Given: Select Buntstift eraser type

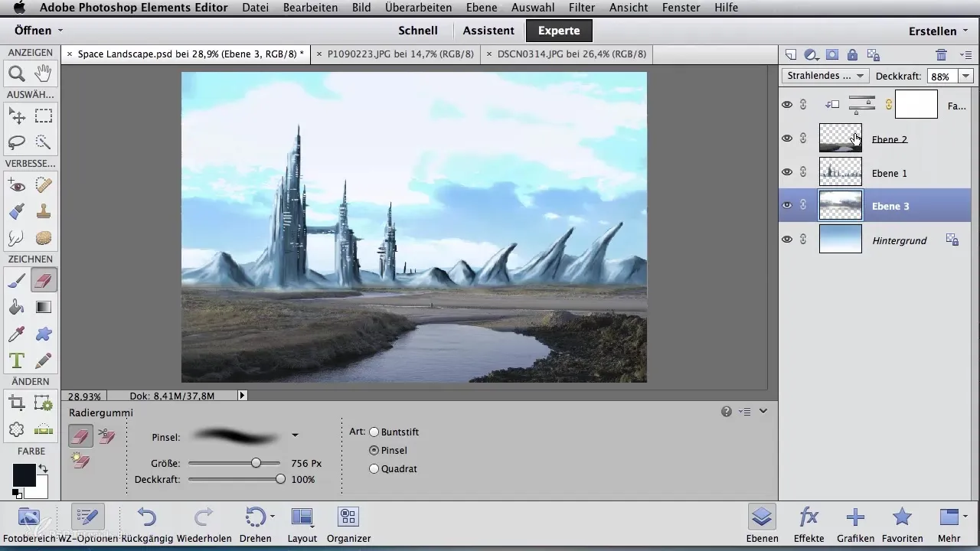Looking at the screenshot, I should (374, 432).
